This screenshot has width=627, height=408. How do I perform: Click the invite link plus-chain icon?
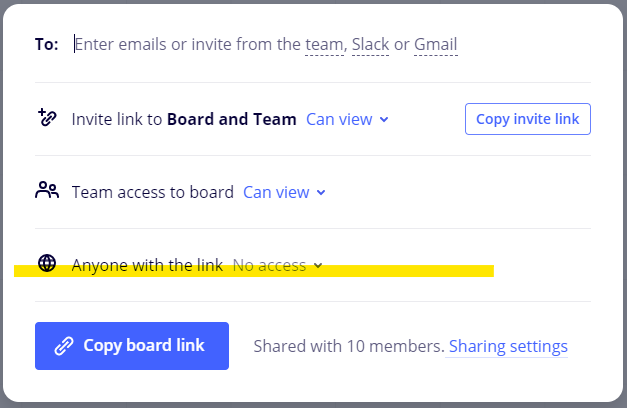click(x=47, y=118)
